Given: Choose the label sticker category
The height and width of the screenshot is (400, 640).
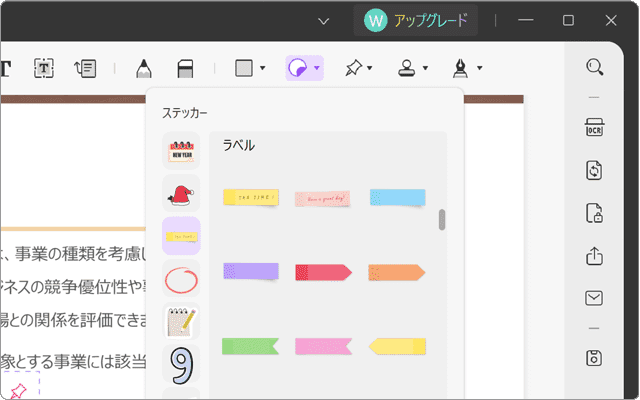Looking at the screenshot, I should (181, 236).
